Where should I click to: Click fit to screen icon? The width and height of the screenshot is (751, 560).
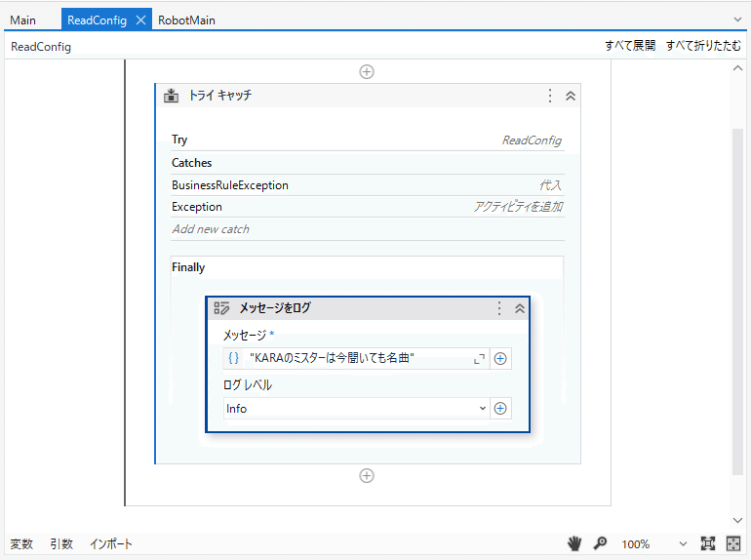click(708, 543)
